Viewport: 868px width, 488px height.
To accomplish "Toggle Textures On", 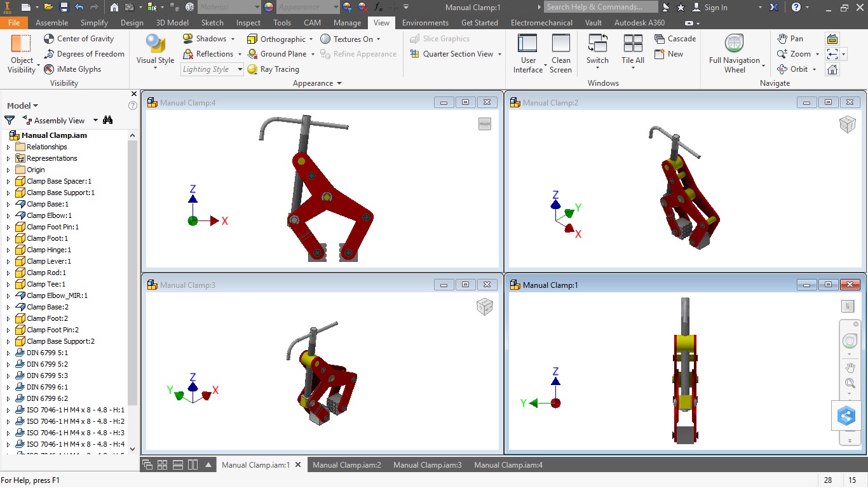I will [x=347, y=39].
